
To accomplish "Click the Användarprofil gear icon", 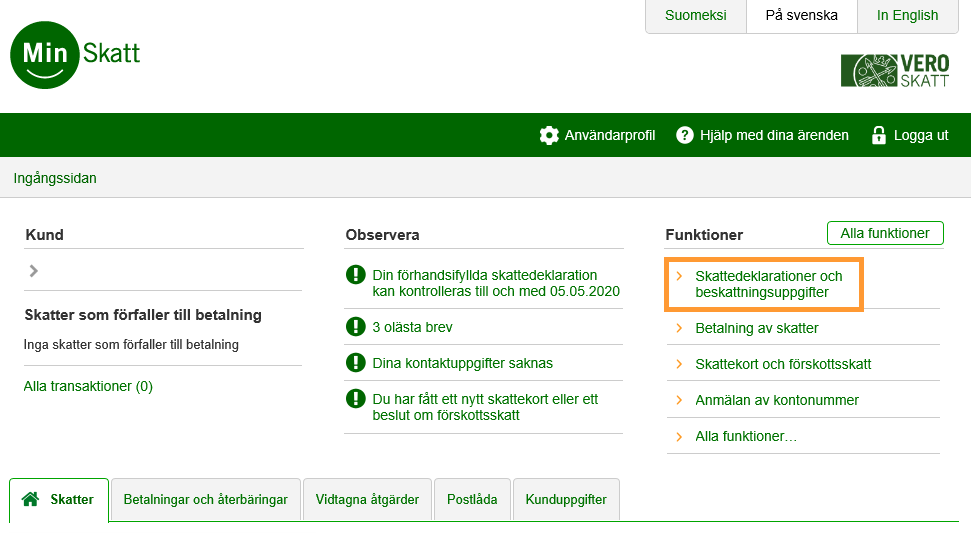I will (548, 135).
